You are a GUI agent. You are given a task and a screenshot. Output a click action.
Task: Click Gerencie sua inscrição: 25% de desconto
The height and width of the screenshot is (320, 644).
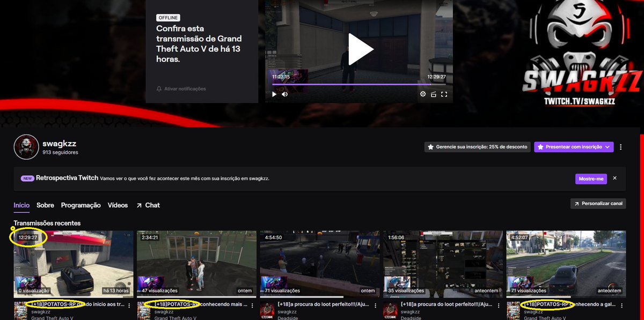click(x=477, y=147)
